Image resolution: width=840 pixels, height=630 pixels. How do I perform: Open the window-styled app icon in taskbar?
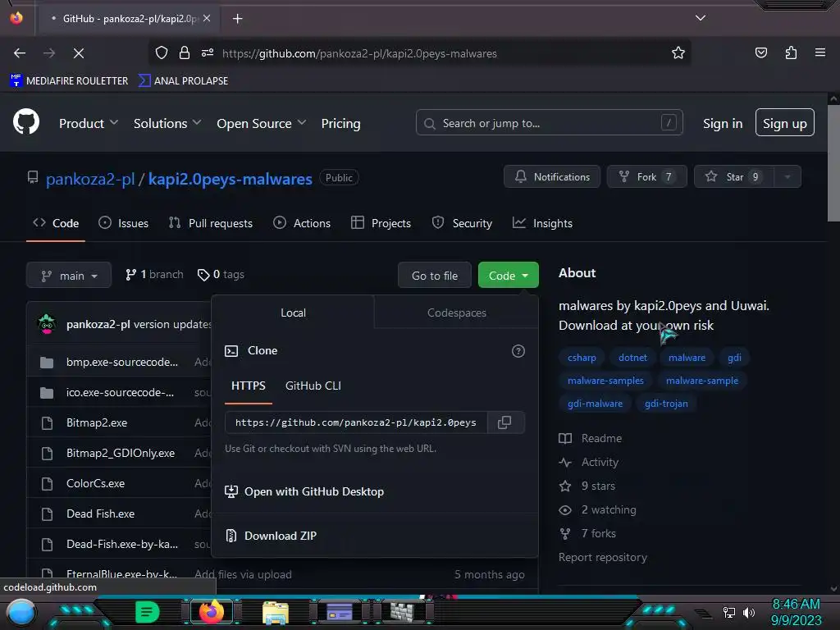click(x=340, y=612)
